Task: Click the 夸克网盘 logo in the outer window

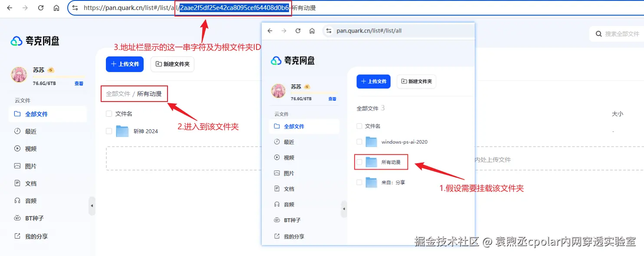Action: 35,41
